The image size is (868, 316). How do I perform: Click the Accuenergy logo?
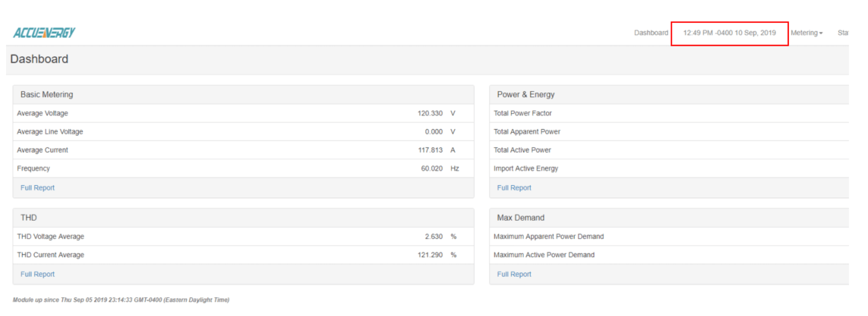point(44,33)
